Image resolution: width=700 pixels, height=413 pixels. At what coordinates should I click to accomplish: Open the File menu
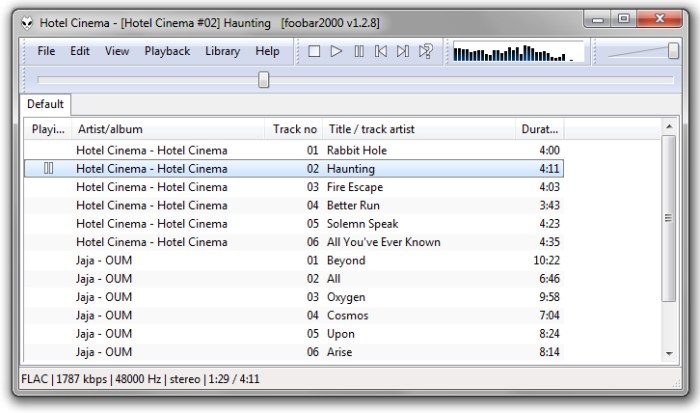click(x=46, y=51)
